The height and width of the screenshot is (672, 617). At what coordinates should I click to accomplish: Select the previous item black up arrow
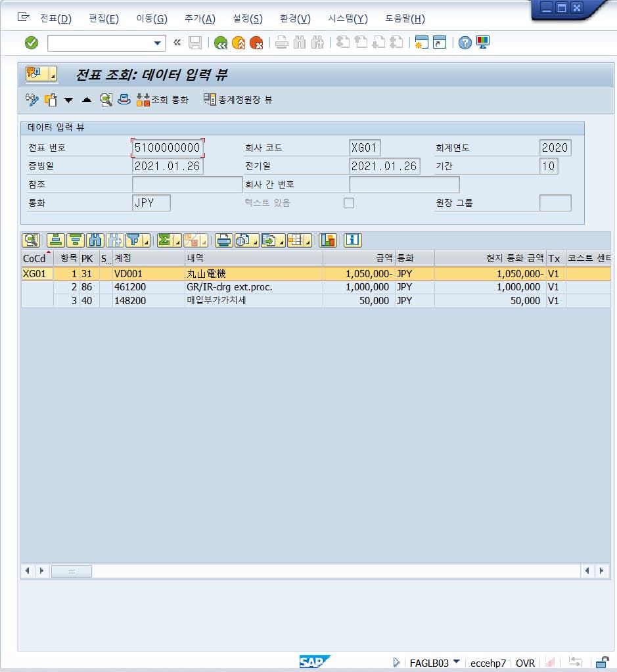[87, 99]
